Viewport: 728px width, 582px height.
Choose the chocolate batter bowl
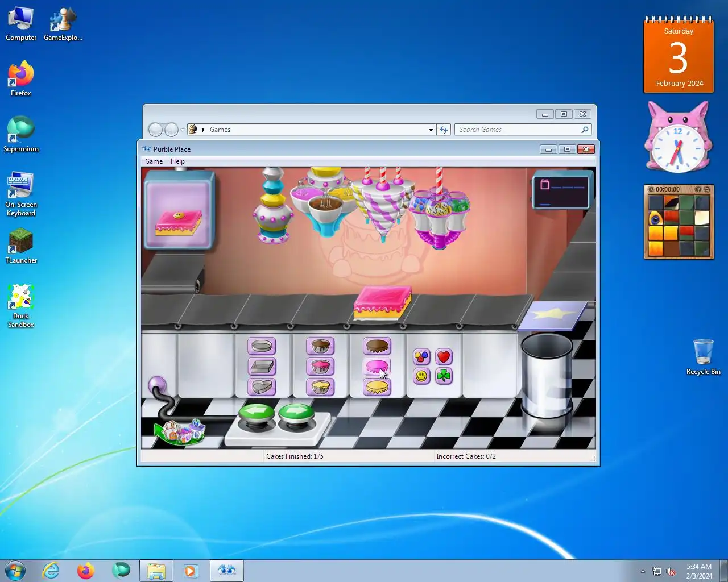320,346
